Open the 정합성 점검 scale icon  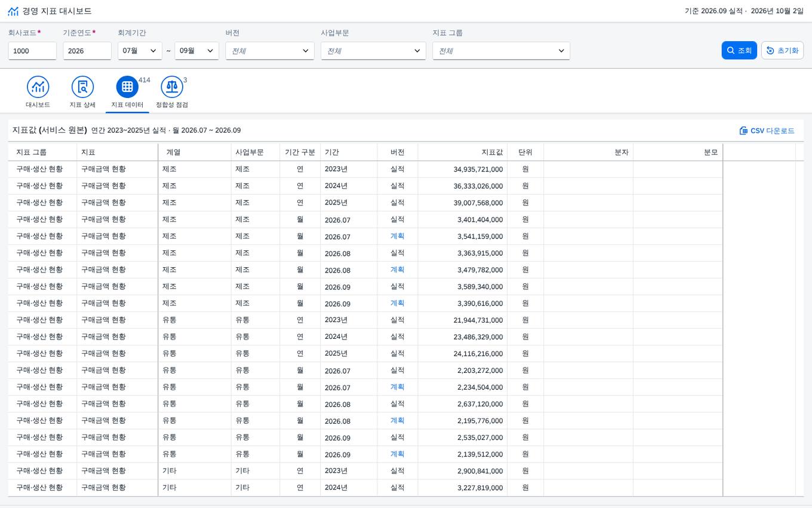pos(172,87)
